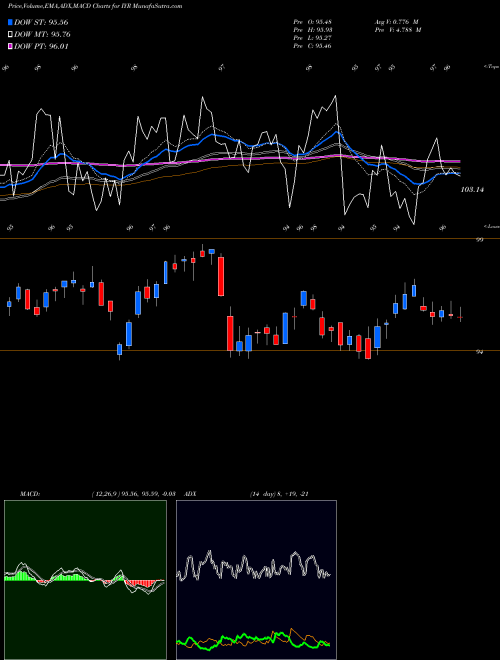The image size is (500, 660).
Task: Click the magenta DOW PT legend swatch
Action: [10, 46]
